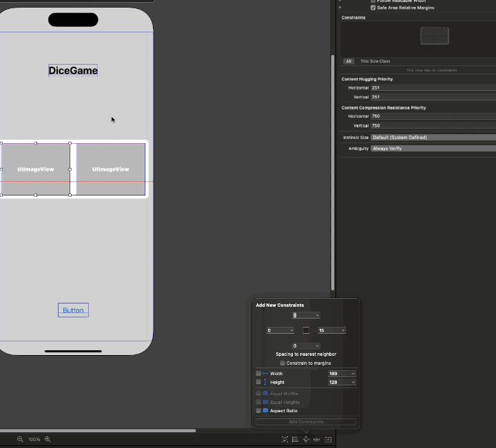496x448 pixels.
Task: Check the Aspect Ratio box
Action: click(x=258, y=410)
